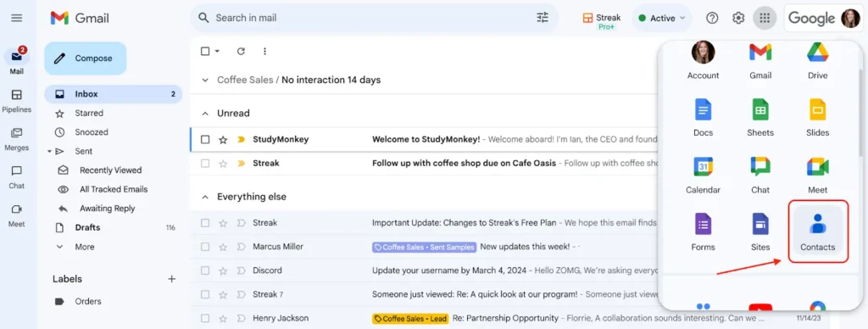This screenshot has height=329, width=868.
Task: Open the Google account avatar
Action: coord(850,19)
